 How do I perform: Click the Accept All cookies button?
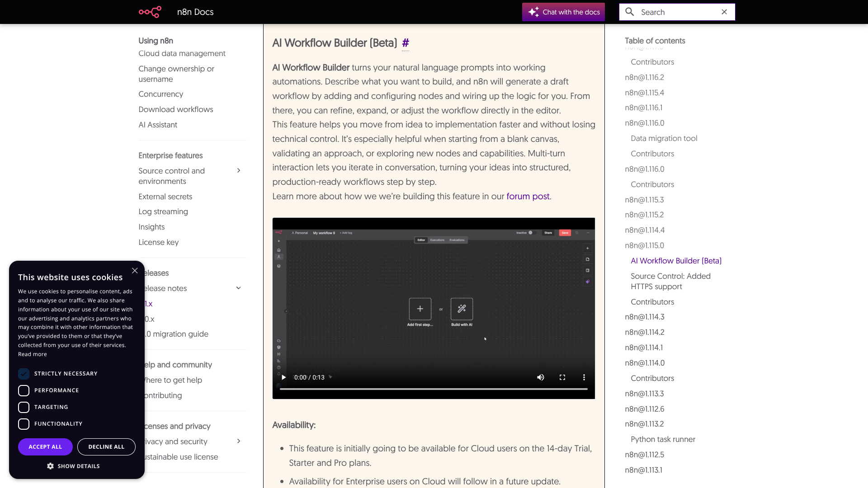click(45, 446)
